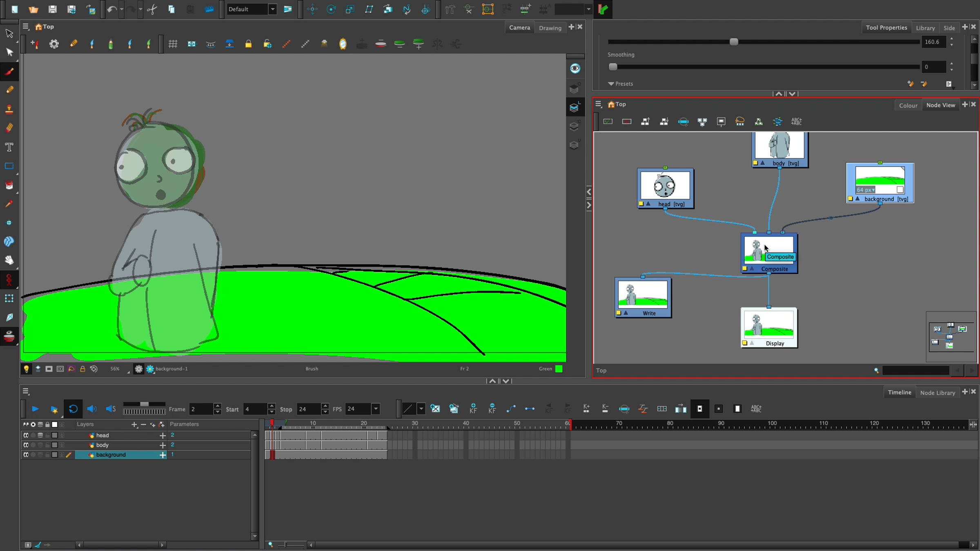The width and height of the screenshot is (980, 551).
Task: Switch to the Drawing tab
Action: [550, 28]
